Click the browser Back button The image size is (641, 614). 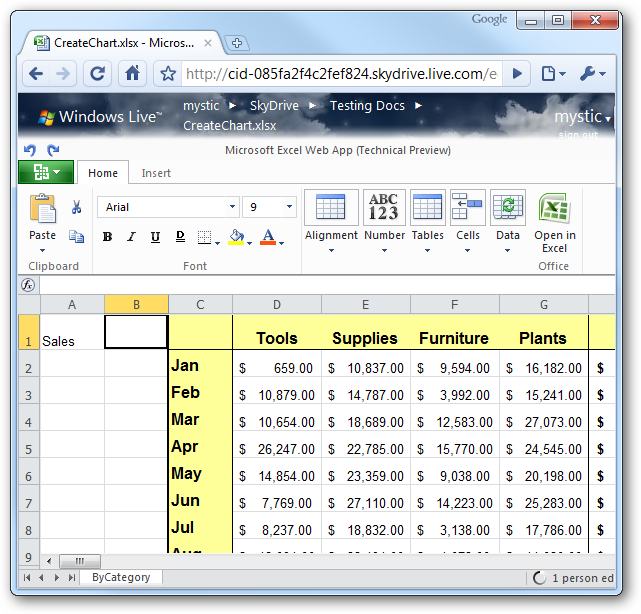click(36, 74)
